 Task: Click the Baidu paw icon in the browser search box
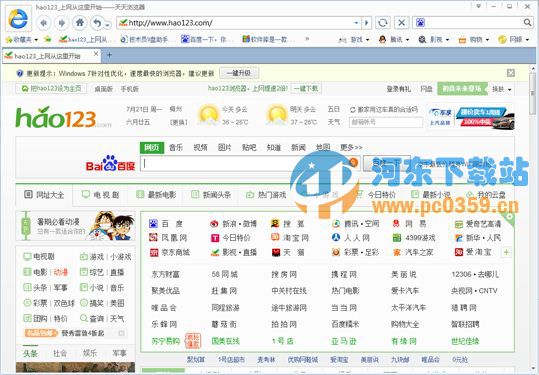[x=420, y=23]
